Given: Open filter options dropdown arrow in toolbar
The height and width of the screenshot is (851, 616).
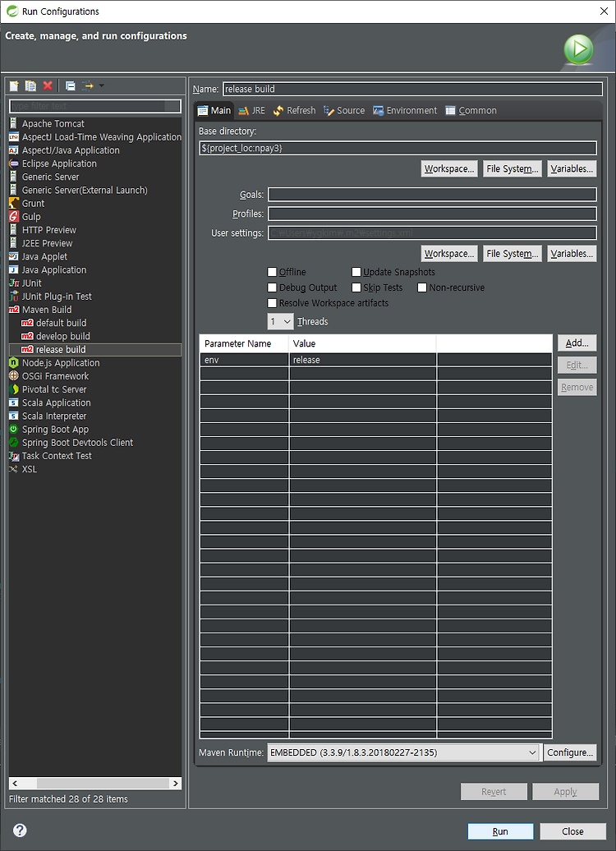Looking at the screenshot, I should click(x=102, y=85).
